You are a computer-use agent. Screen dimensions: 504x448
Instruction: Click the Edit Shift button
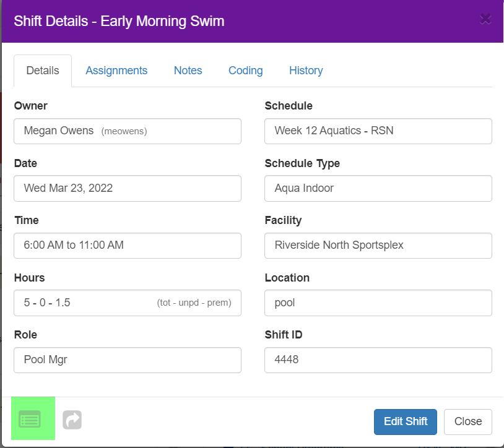[x=406, y=421]
